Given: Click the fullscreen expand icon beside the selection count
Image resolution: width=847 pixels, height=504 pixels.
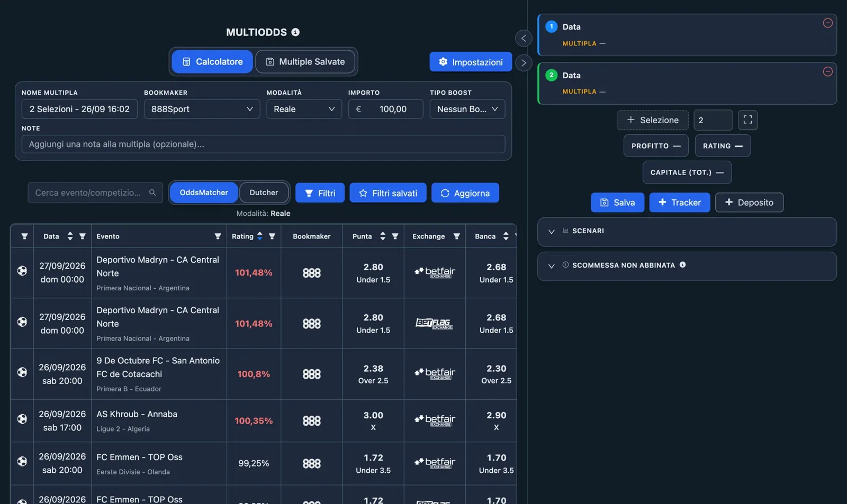Looking at the screenshot, I should pyautogui.click(x=747, y=120).
